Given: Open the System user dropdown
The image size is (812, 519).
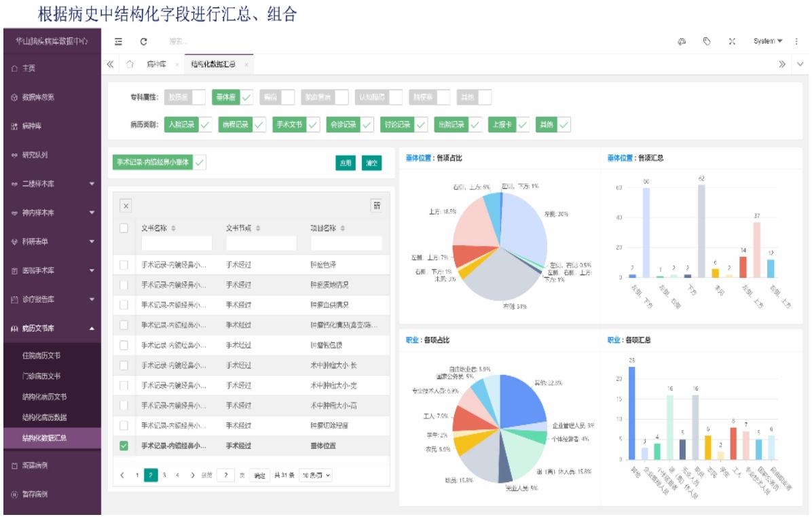Looking at the screenshot, I should [768, 41].
